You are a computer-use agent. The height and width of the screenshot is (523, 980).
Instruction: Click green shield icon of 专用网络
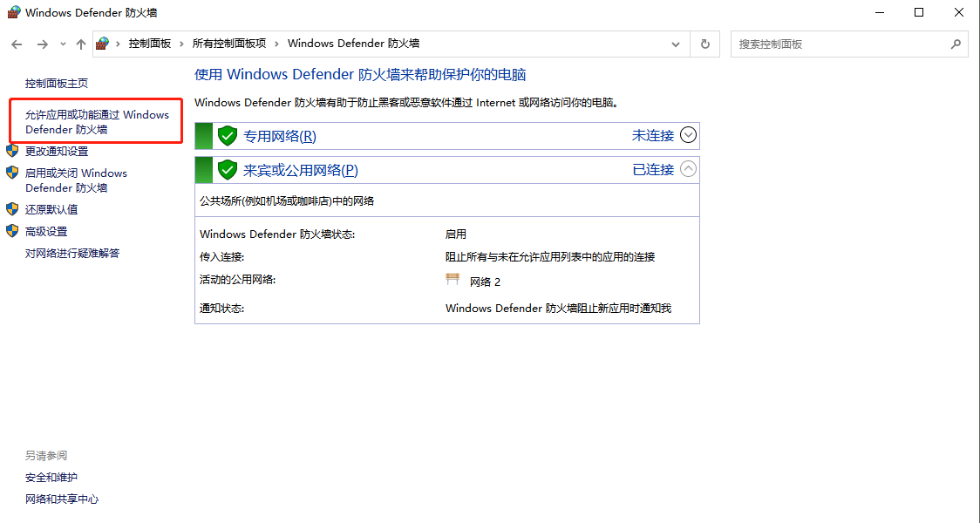point(228,136)
